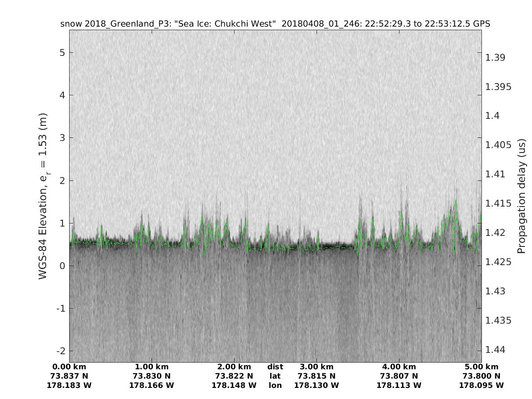Image resolution: width=532 pixels, height=399 pixels.
Task: Click the 'dist' row label
Action: click(275, 367)
